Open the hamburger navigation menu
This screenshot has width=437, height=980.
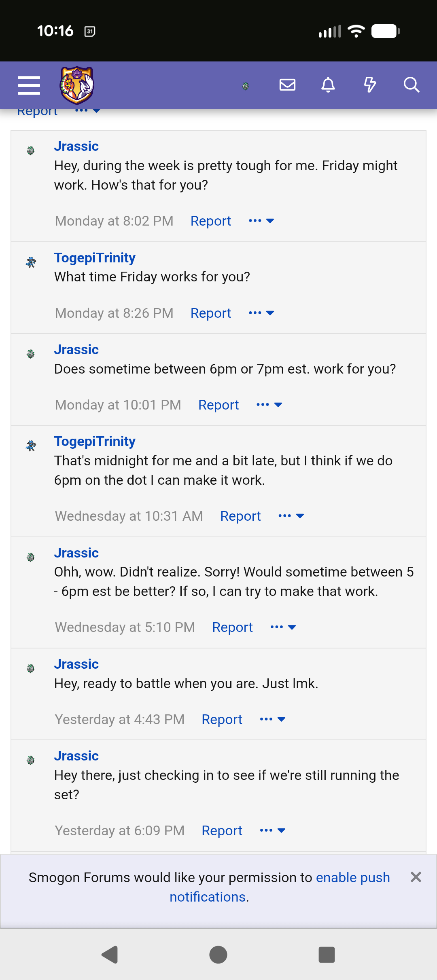[x=29, y=85]
